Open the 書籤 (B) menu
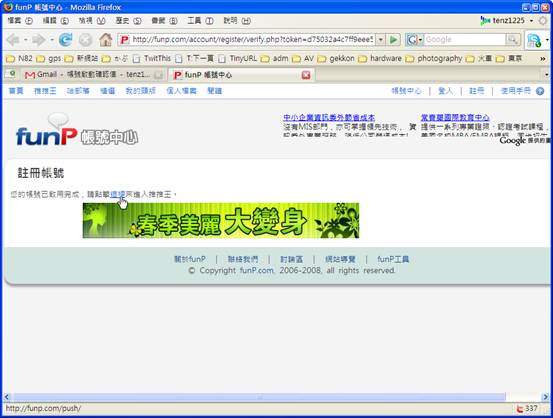Screen dimensions: 553x418 (x=164, y=21)
